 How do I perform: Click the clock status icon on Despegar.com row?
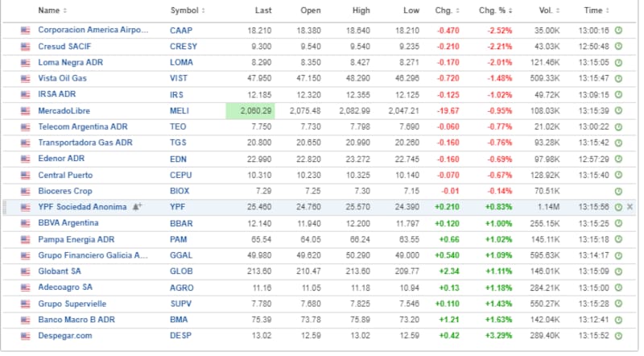pyautogui.click(x=617, y=336)
